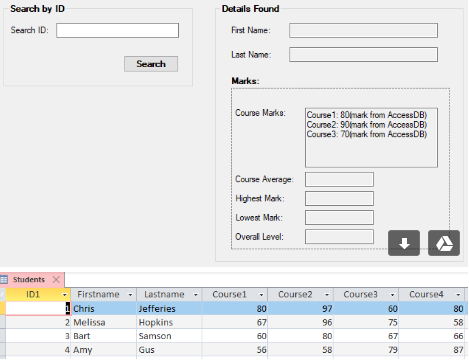Image resolution: width=469 pixels, height=363 pixels.
Task: Click the Jefferies last name cell
Action: tap(169, 309)
